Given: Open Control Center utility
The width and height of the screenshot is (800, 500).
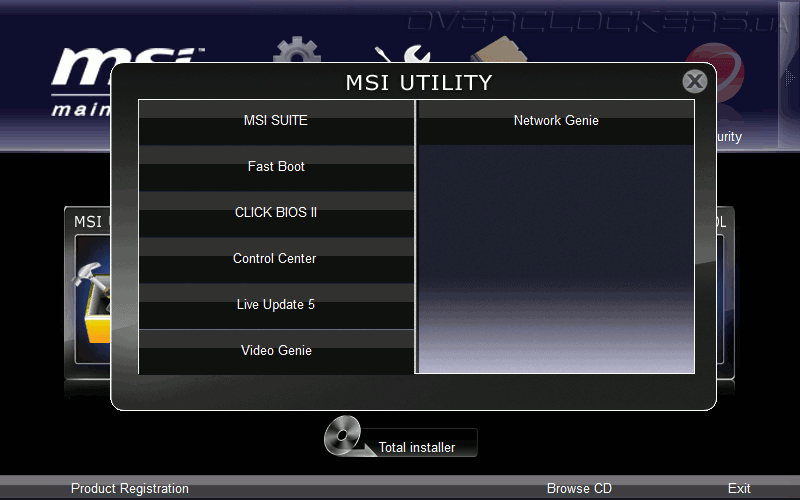Looking at the screenshot, I should (276, 260).
